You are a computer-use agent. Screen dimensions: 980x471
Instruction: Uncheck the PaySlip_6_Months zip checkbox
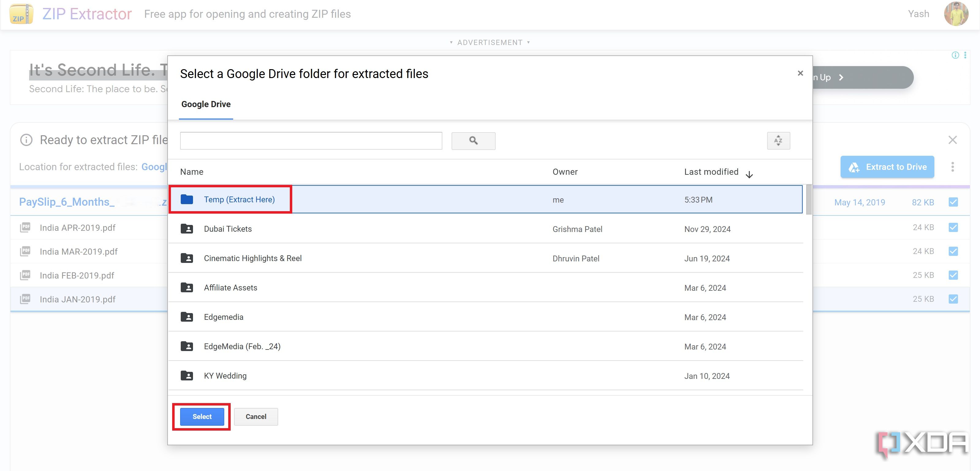coord(953,202)
